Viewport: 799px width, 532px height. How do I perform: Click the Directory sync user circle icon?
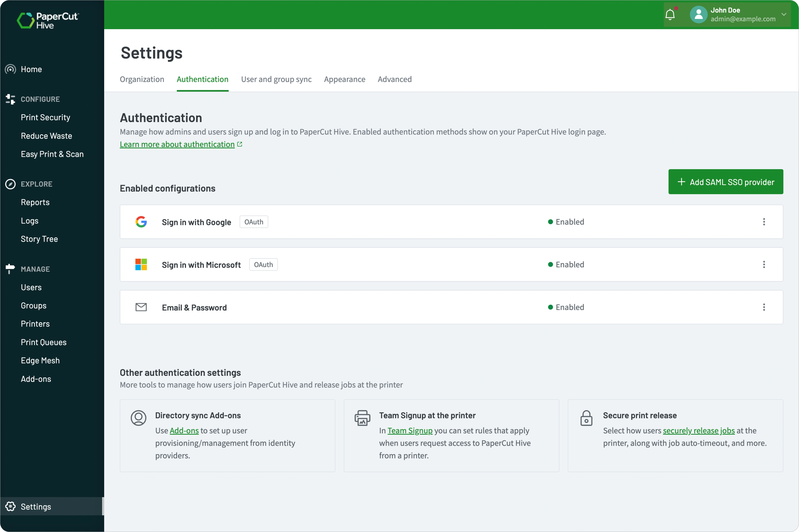coord(139,418)
